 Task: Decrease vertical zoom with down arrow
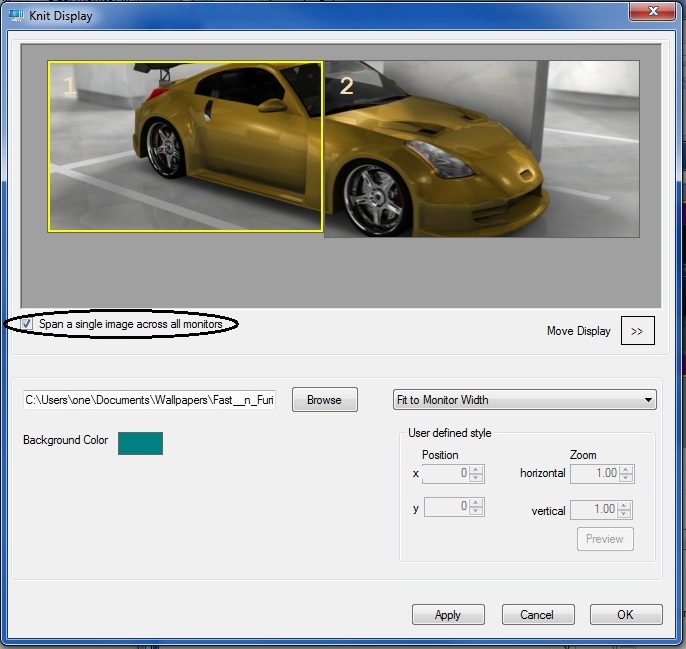(624, 514)
